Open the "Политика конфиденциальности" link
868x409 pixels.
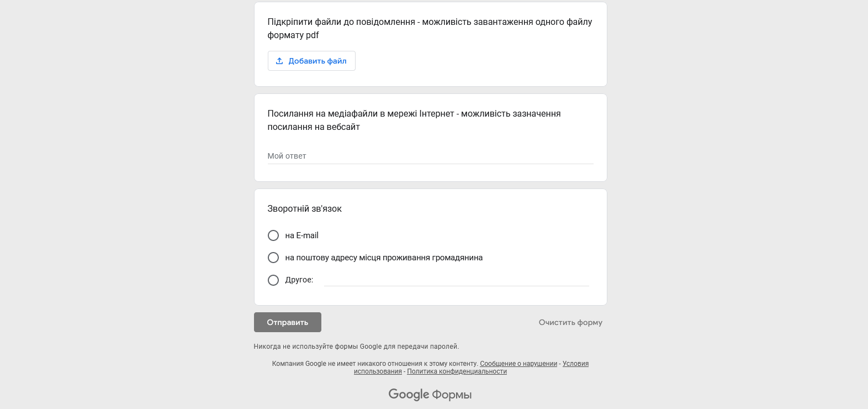pyautogui.click(x=457, y=371)
